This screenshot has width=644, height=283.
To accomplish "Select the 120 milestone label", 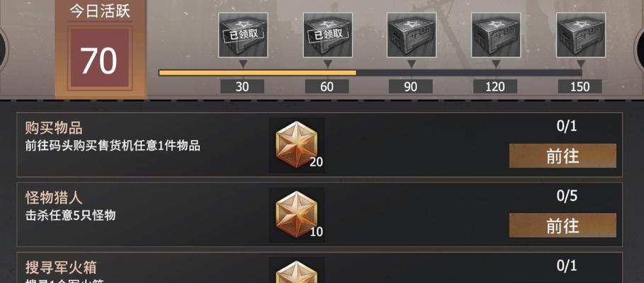I will pos(495,86).
